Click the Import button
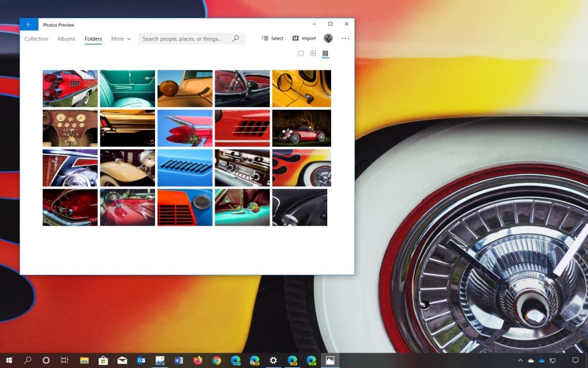 coord(304,38)
